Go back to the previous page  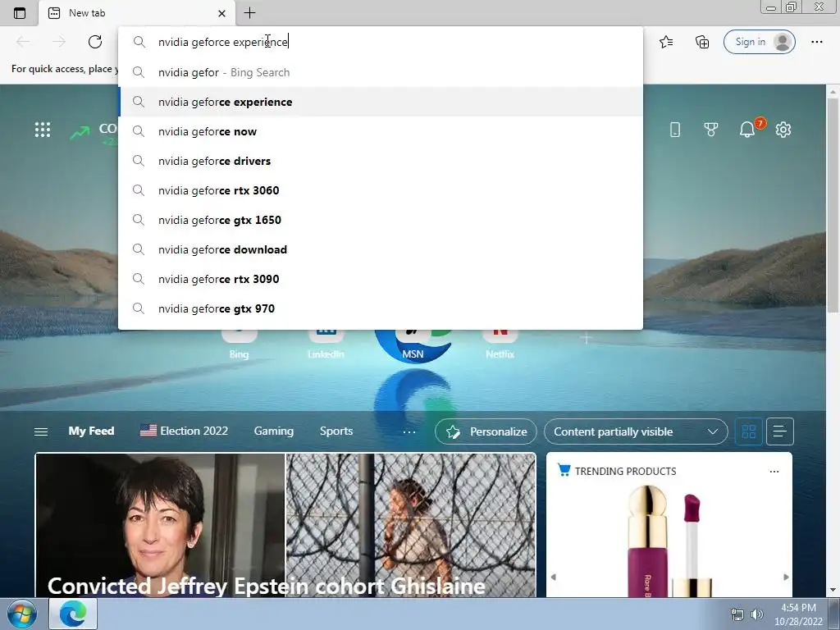(23, 42)
